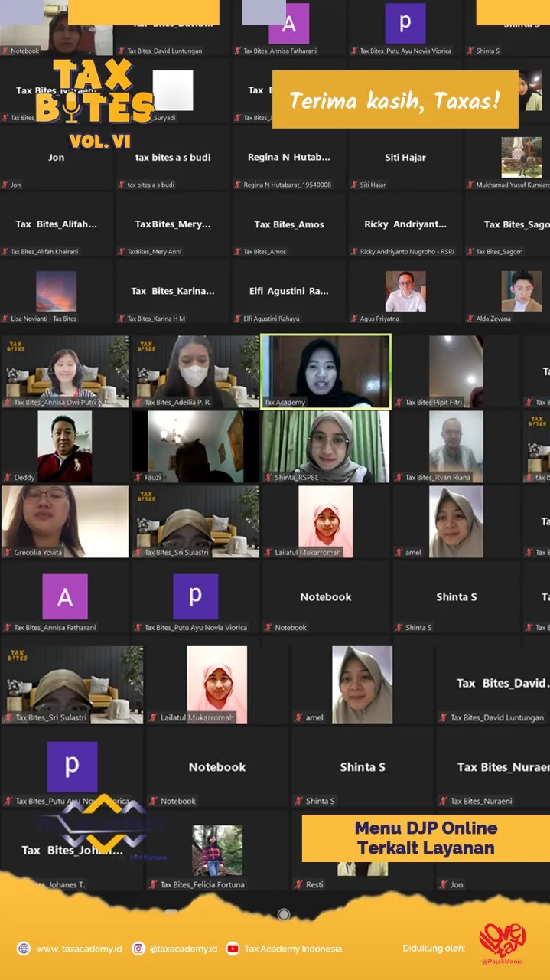Image resolution: width=550 pixels, height=980 pixels.
Task: Select Felicia Fortuna's profile photo tile
Action: click(x=217, y=850)
